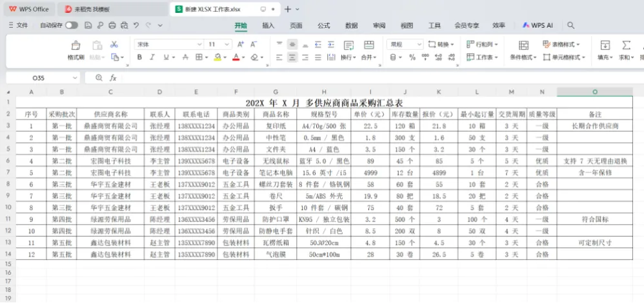Open the Name Box dropdown showing O35
This screenshot has height=303, width=644.
(75, 78)
